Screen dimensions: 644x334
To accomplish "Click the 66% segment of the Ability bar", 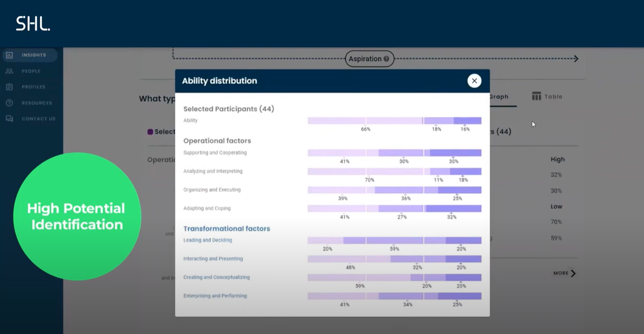I will 366,120.
